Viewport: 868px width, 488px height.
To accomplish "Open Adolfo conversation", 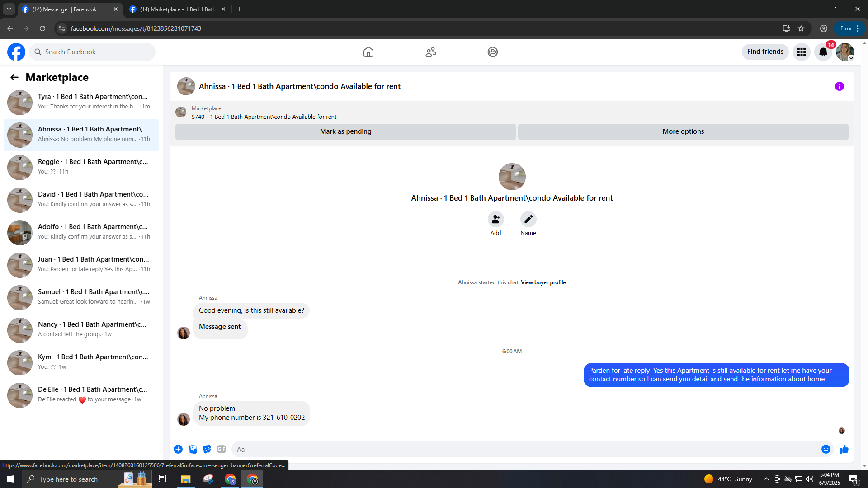I will pos(81,232).
